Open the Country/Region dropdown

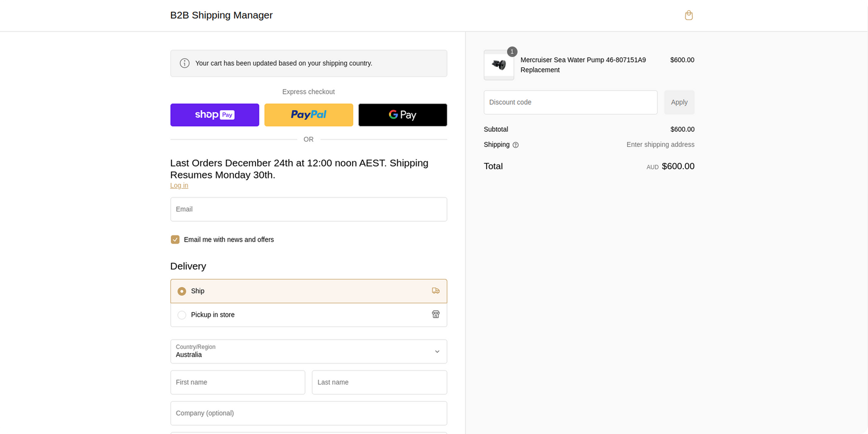[x=308, y=352]
